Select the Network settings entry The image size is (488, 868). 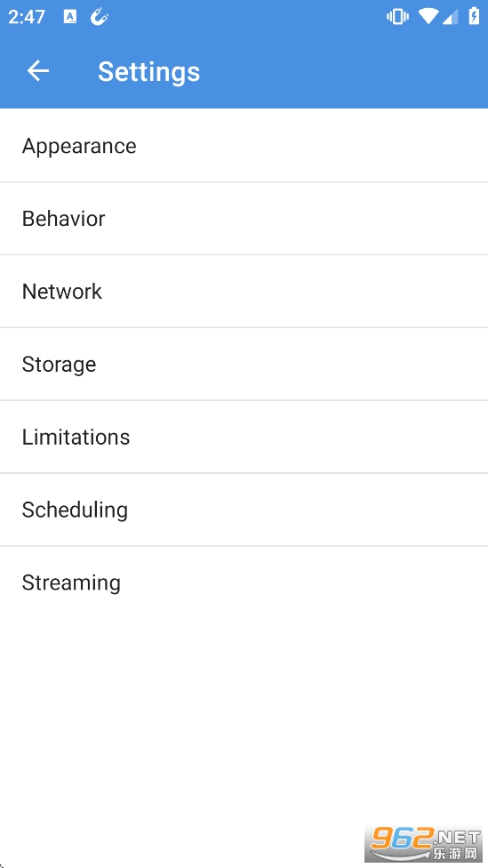244,291
